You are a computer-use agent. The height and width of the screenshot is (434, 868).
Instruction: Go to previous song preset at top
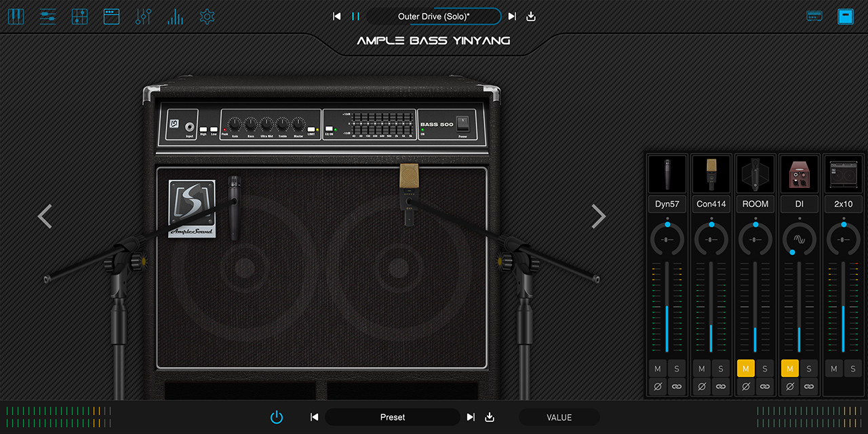[x=337, y=16]
